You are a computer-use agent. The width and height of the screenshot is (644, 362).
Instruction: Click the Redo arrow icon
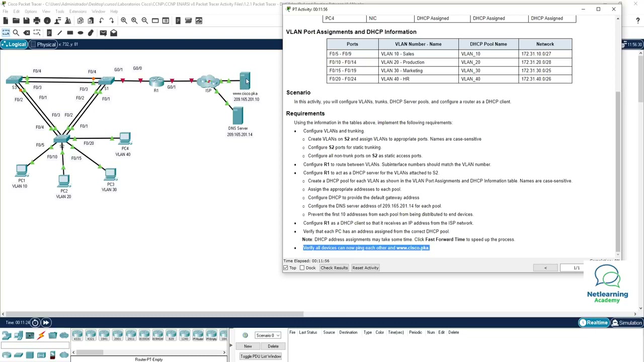click(111, 21)
